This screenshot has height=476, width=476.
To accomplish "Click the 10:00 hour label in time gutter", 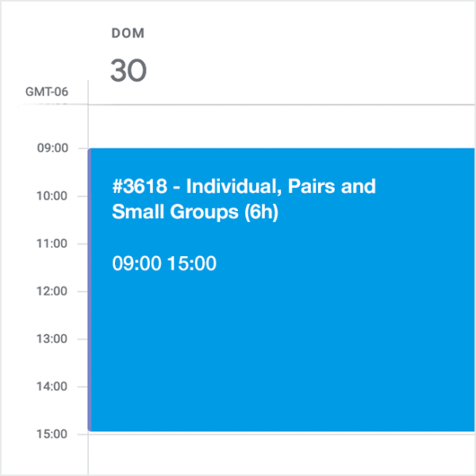I will point(52,196).
